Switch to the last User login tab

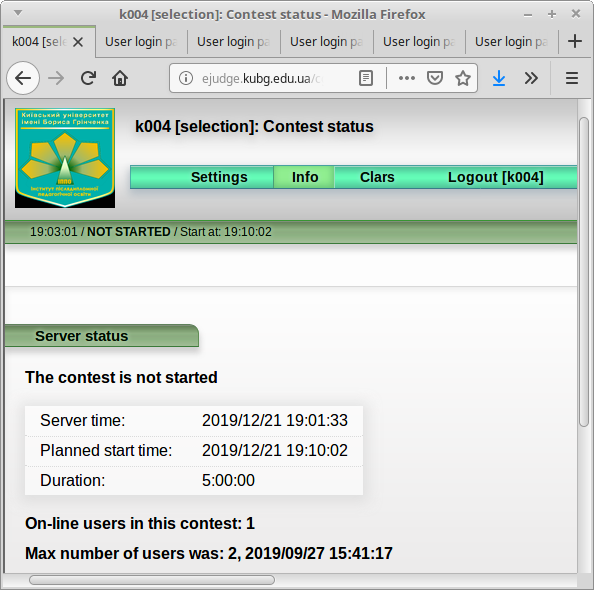click(511, 42)
